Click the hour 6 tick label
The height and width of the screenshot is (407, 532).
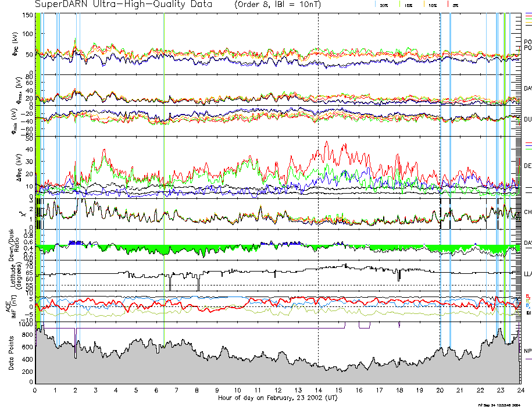(156, 390)
